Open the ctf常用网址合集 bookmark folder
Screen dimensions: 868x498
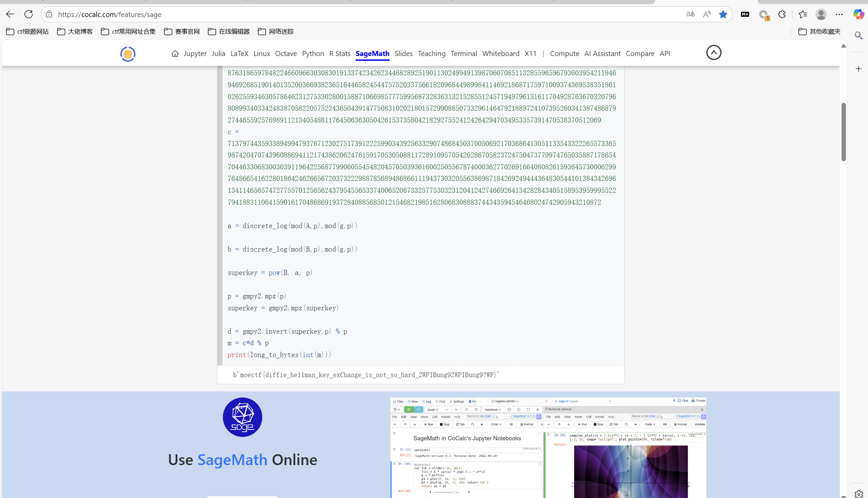[x=128, y=32]
